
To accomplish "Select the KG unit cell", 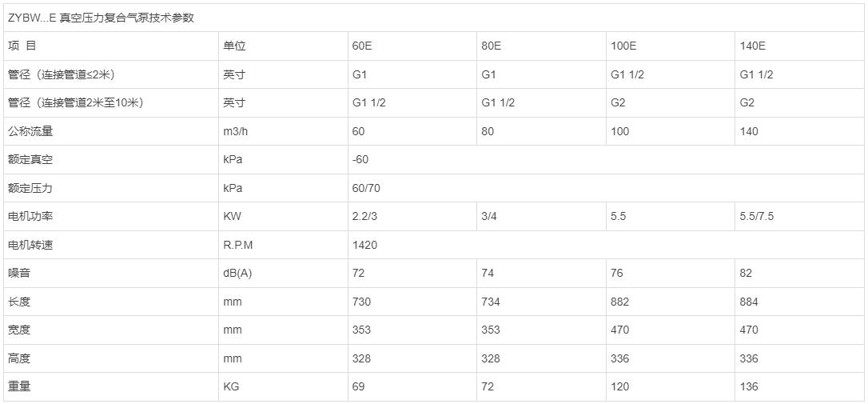I will pos(232,386).
